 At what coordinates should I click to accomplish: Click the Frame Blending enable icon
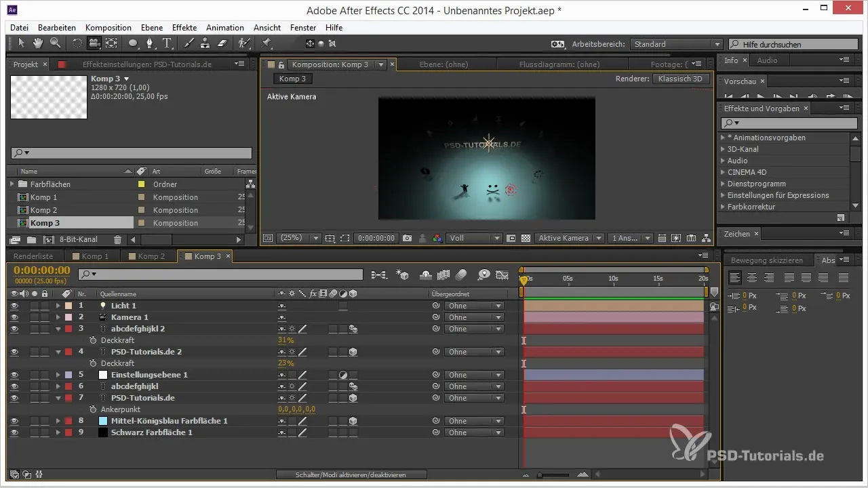[444, 274]
